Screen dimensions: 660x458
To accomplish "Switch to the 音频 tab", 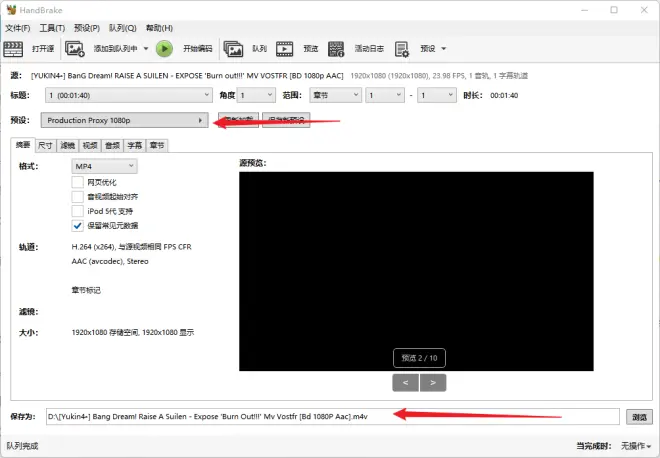I will click(112, 146).
